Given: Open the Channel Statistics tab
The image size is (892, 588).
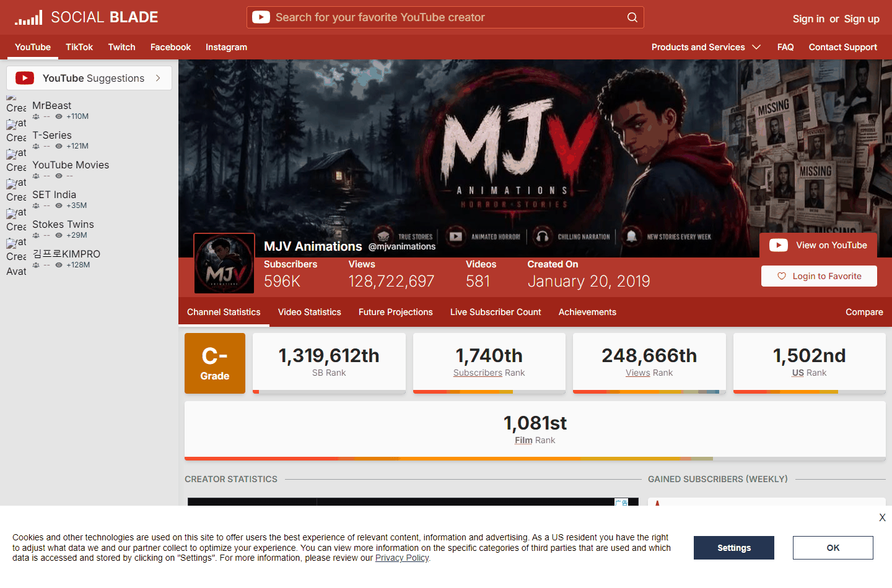Looking at the screenshot, I should pos(224,312).
